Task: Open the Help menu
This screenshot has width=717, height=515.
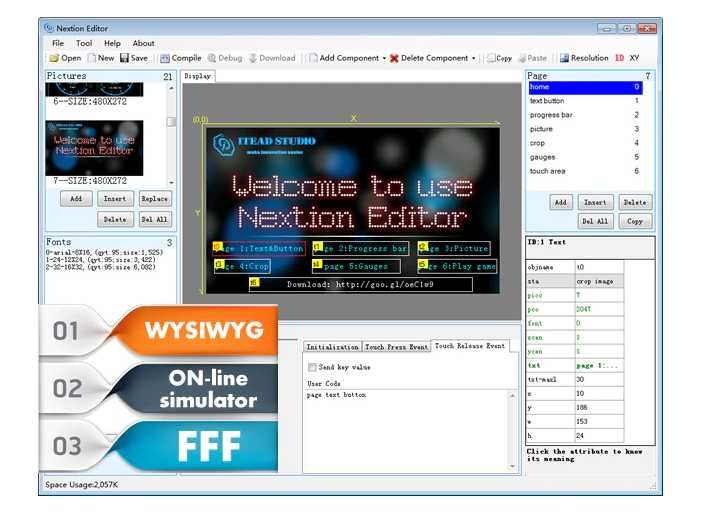Action: 112,43
